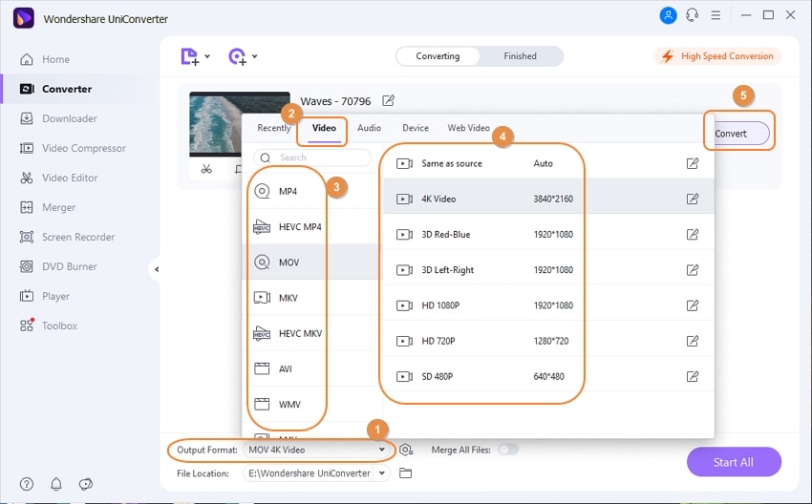Open the feedback icon at bottom left
The width and height of the screenshot is (812, 504).
click(85, 484)
